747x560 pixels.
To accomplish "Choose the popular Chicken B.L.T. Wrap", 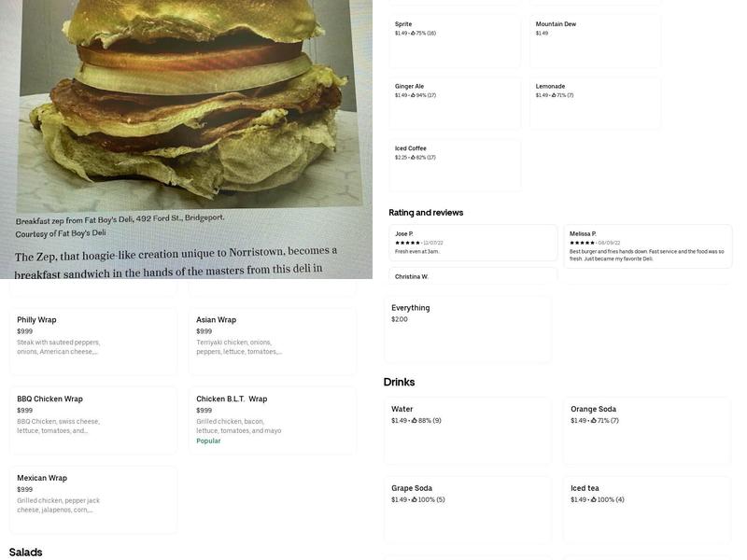I will [273, 420].
